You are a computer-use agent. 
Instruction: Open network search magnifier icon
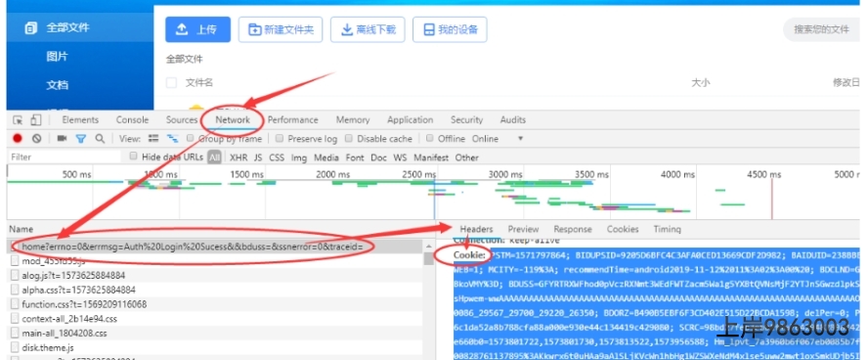(x=100, y=139)
